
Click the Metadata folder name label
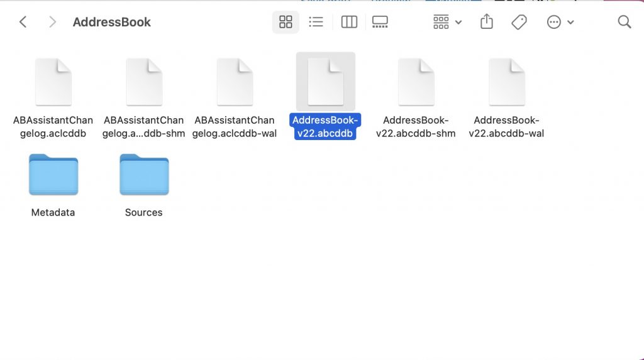(53, 212)
